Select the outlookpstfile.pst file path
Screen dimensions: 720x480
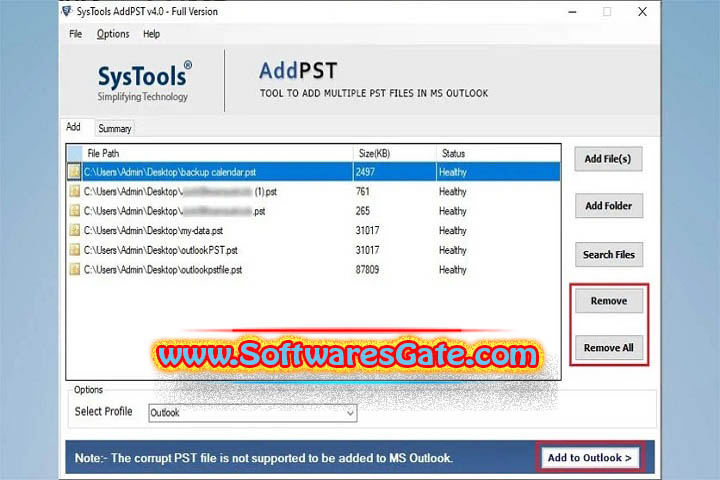pos(163,270)
